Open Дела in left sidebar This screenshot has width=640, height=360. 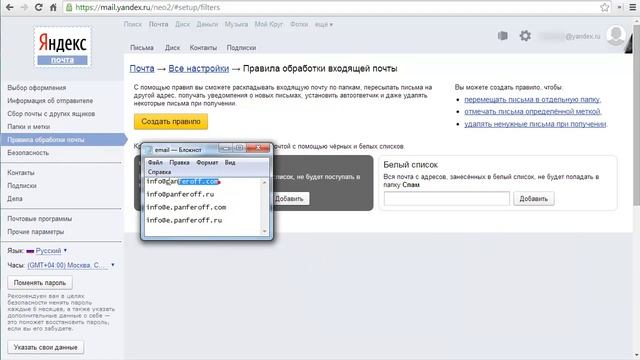[15, 199]
